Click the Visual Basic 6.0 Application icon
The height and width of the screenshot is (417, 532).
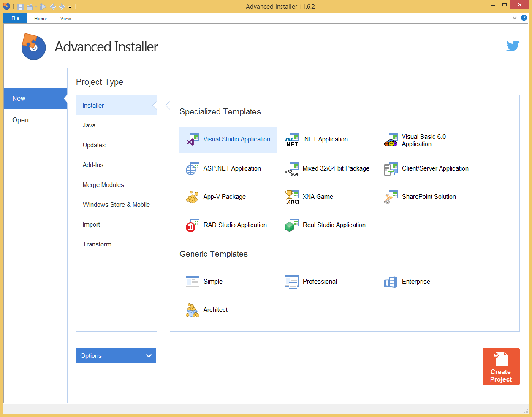tap(391, 140)
